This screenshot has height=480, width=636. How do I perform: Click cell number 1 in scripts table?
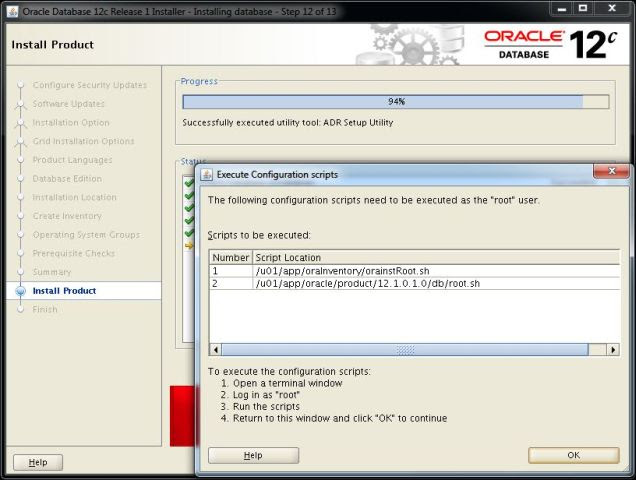[231, 271]
